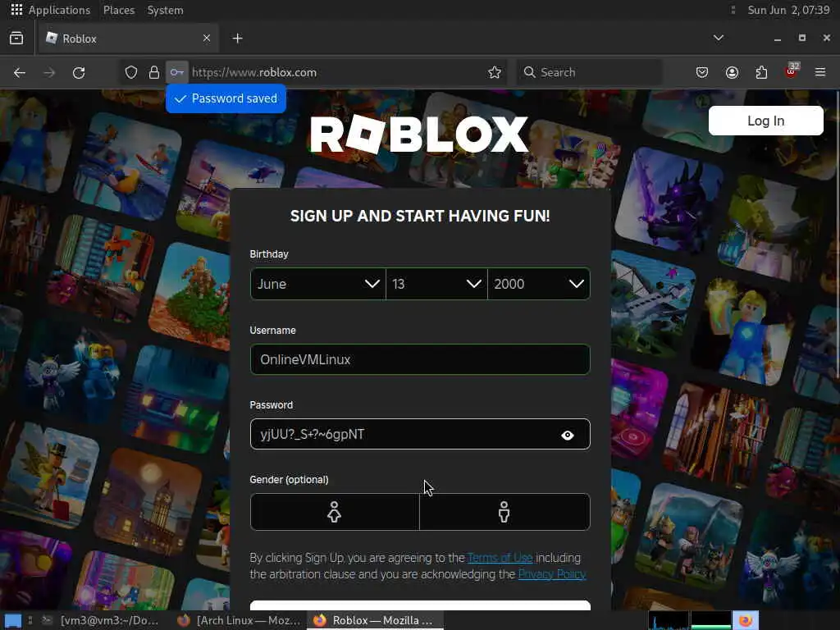Go back with the back arrow
Screen dimensions: 840x630
[20, 72]
